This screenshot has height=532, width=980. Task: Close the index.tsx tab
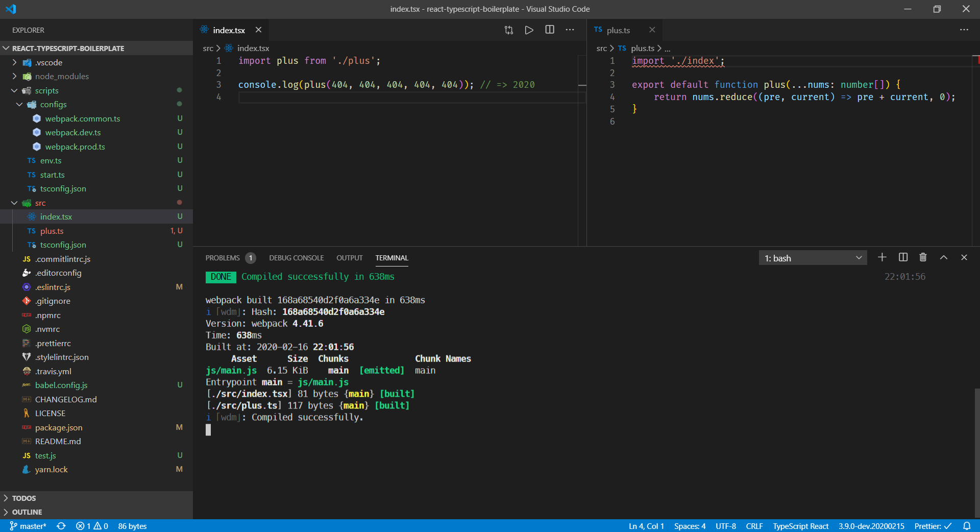pyautogui.click(x=259, y=30)
